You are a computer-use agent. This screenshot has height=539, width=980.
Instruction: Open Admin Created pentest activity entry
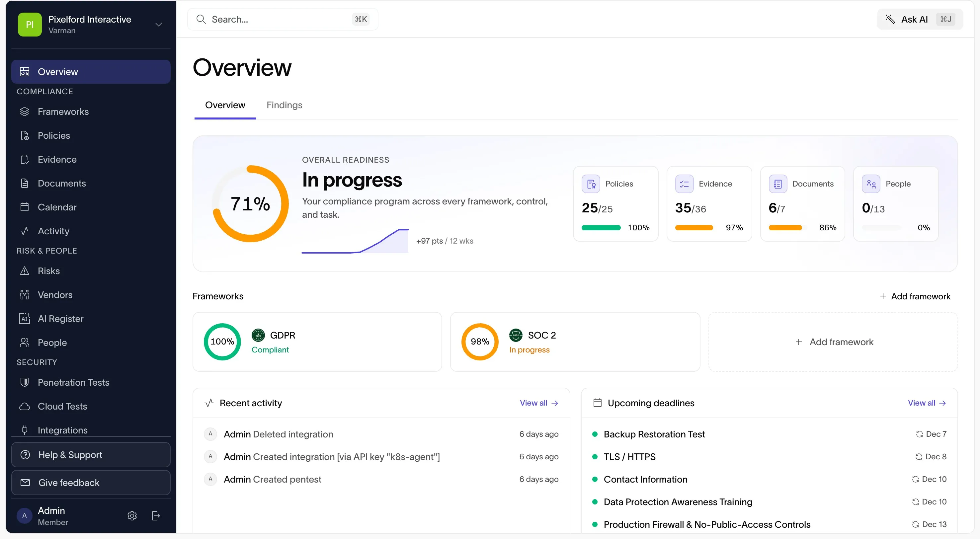pyautogui.click(x=381, y=479)
